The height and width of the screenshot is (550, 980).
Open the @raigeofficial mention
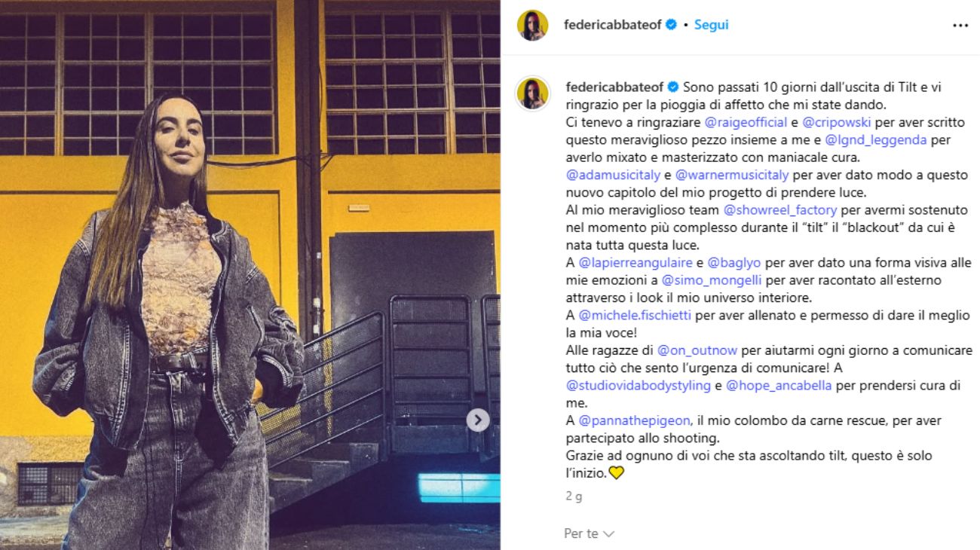(746, 122)
